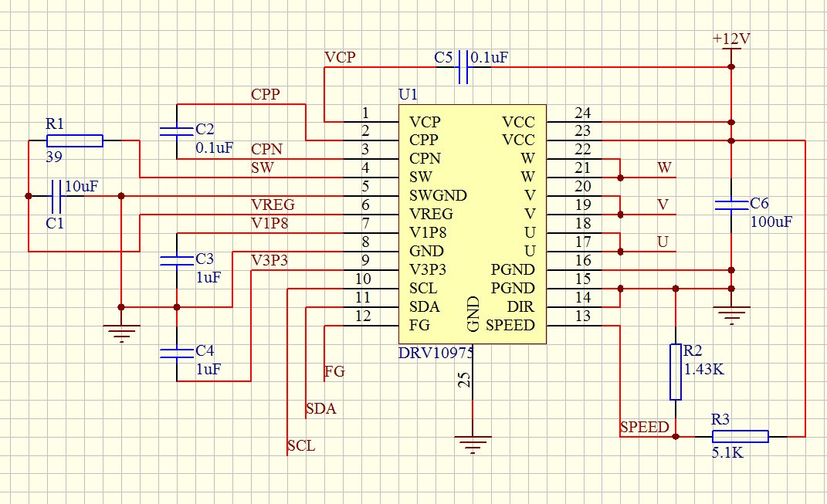
Task: Click pin number 5 of U1
Action: (365, 187)
